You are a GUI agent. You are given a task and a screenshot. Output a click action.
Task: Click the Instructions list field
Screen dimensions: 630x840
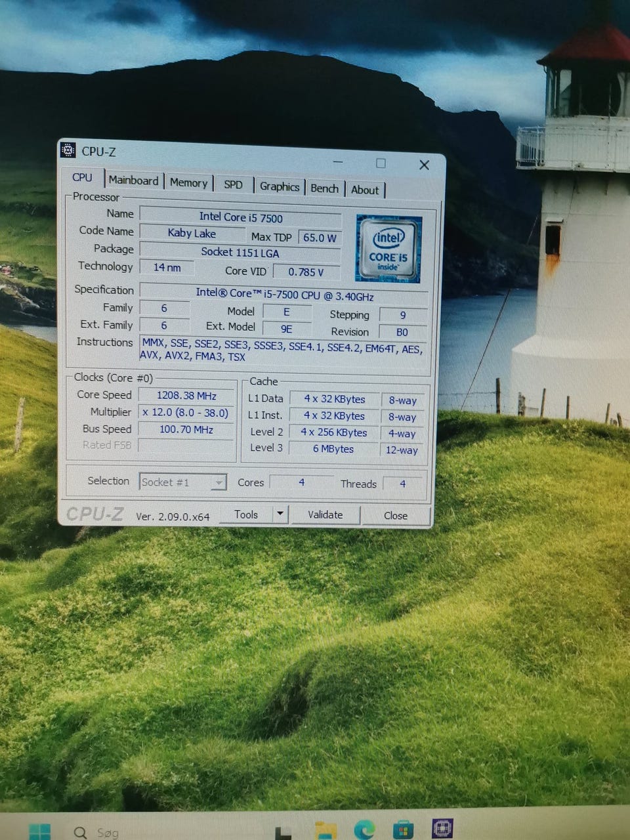[x=283, y=350]
